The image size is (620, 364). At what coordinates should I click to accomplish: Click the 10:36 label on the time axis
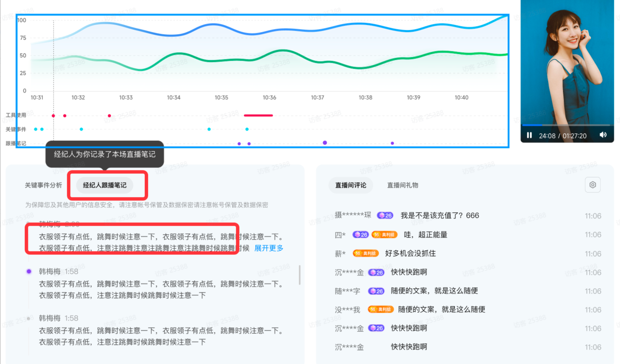269,98
